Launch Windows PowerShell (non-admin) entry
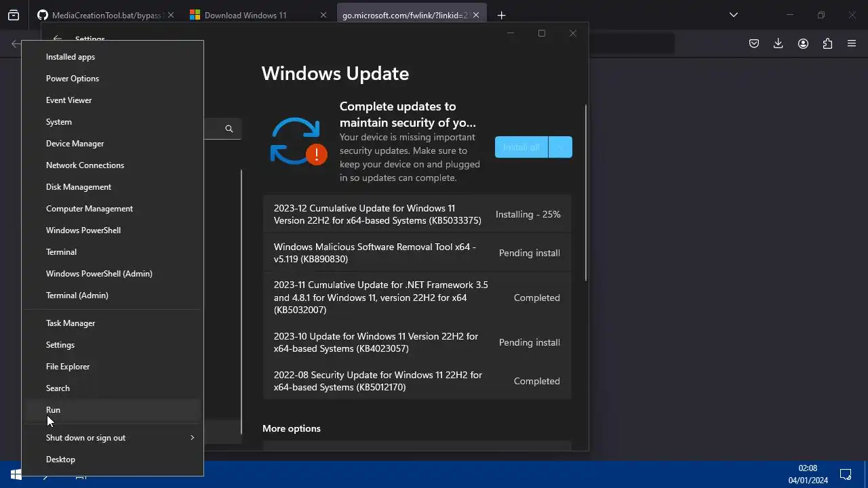Viewport: 868px width, 488px height. click(x=113, y=230)
